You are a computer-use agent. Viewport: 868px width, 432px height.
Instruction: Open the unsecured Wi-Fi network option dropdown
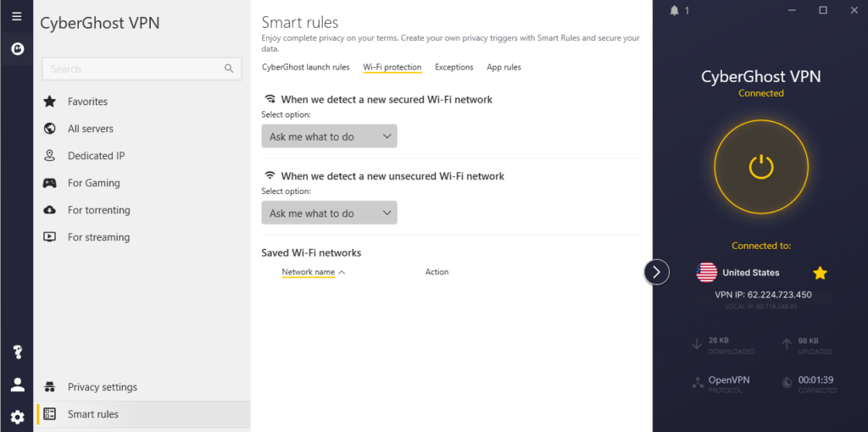click(x=330, y=213)
